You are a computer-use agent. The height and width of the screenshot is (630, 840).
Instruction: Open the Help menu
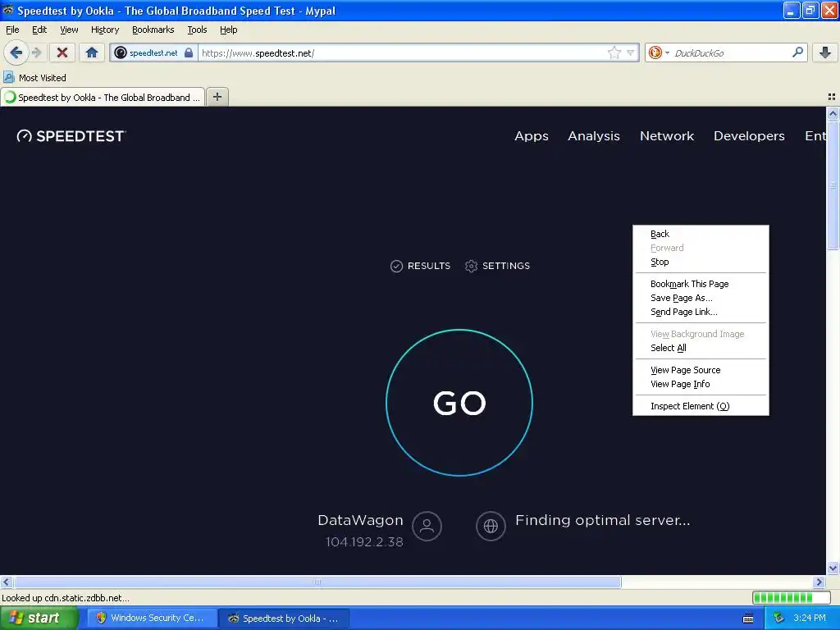(229, 30)
